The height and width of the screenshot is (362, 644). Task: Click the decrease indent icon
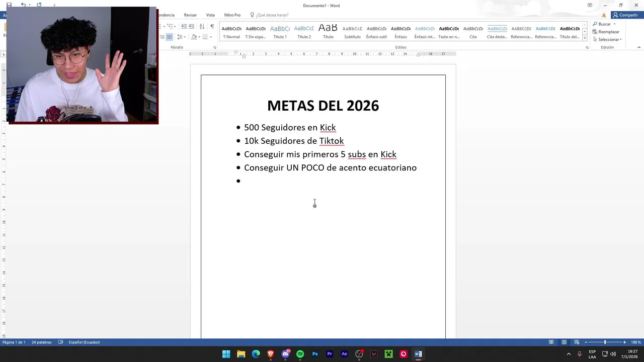184,26
